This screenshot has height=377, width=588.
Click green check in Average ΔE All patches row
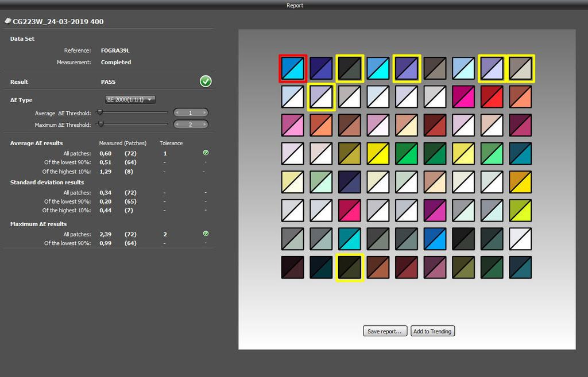click(x=206, y=153)
